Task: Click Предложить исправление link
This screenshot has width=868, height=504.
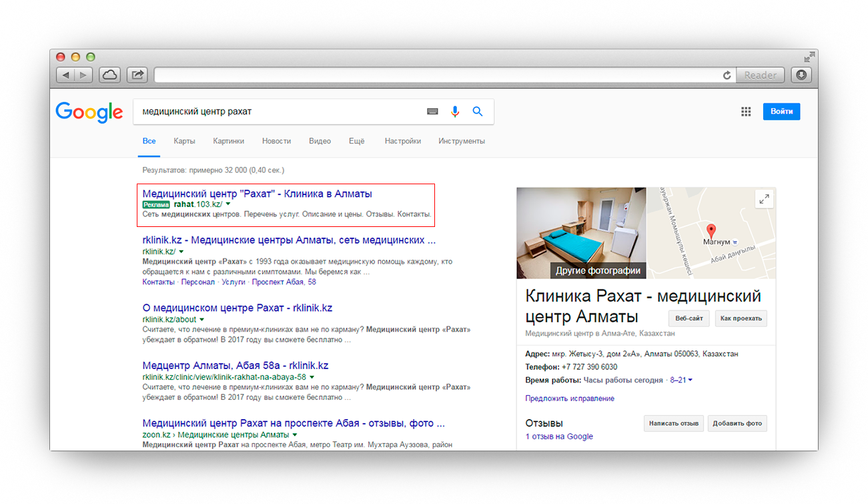Action: pos(570,399)
